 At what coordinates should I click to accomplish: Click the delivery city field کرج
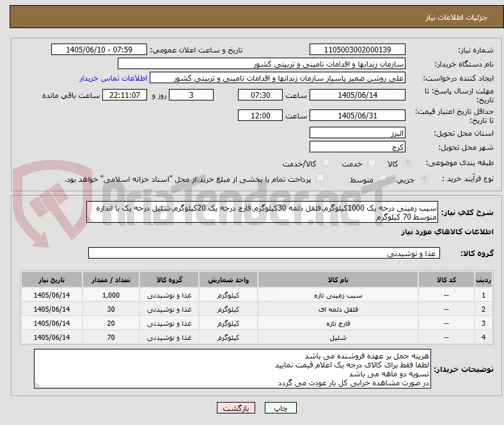[358, 147]
